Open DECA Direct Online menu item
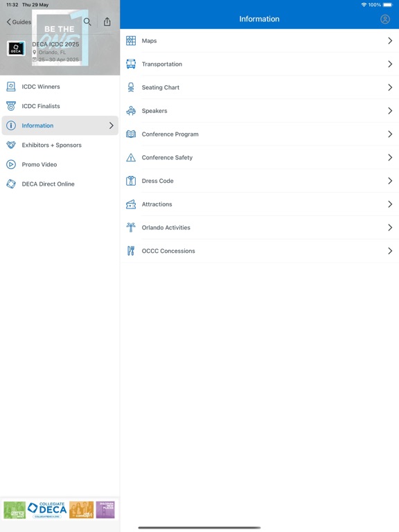The height and width of the screenshot is (532, 399). (x=60, y=184)
